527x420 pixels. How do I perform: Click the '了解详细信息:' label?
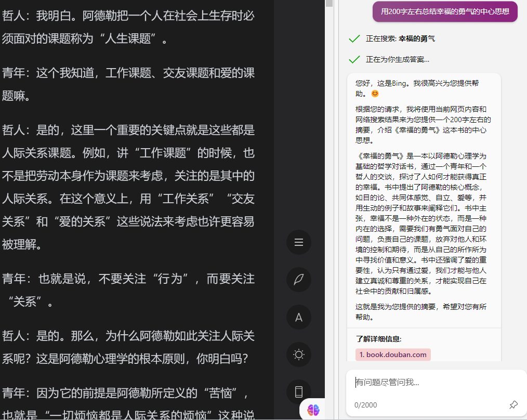point(378,339)
